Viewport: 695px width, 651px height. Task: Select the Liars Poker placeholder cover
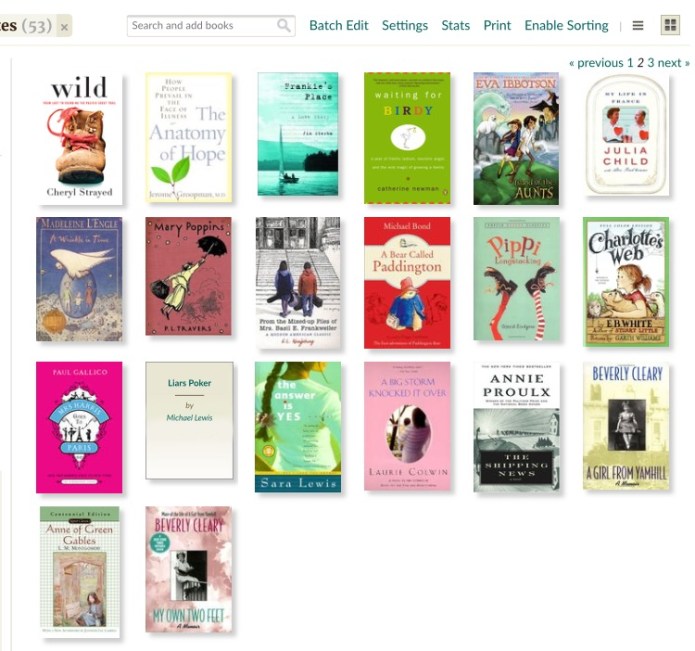(189, 420)
